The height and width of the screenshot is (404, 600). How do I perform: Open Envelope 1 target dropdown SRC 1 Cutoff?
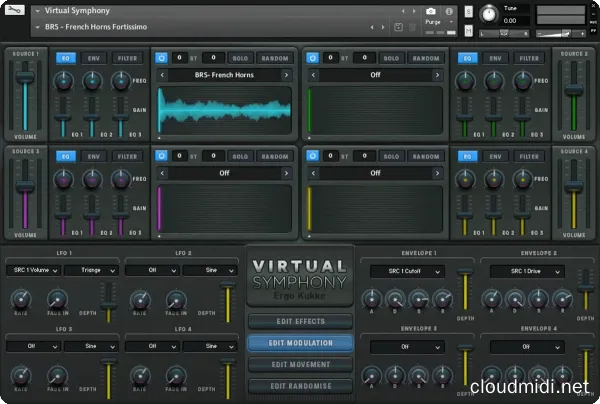pos(407,271)
